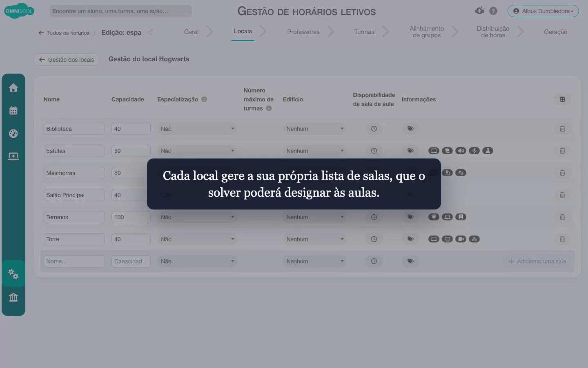Select the Locais step
This screenshot has height=368, width=588.
tap(243, 31)
